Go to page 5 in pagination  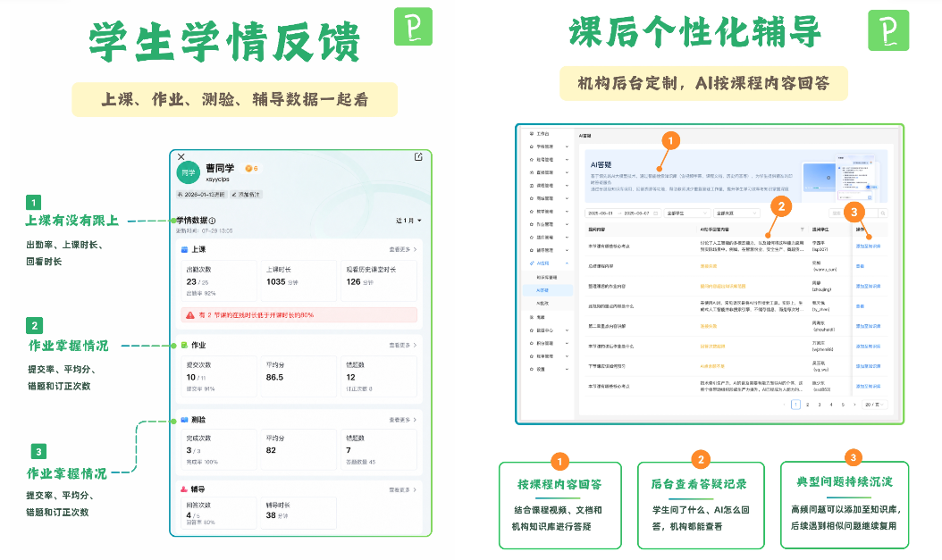[843, 405]
